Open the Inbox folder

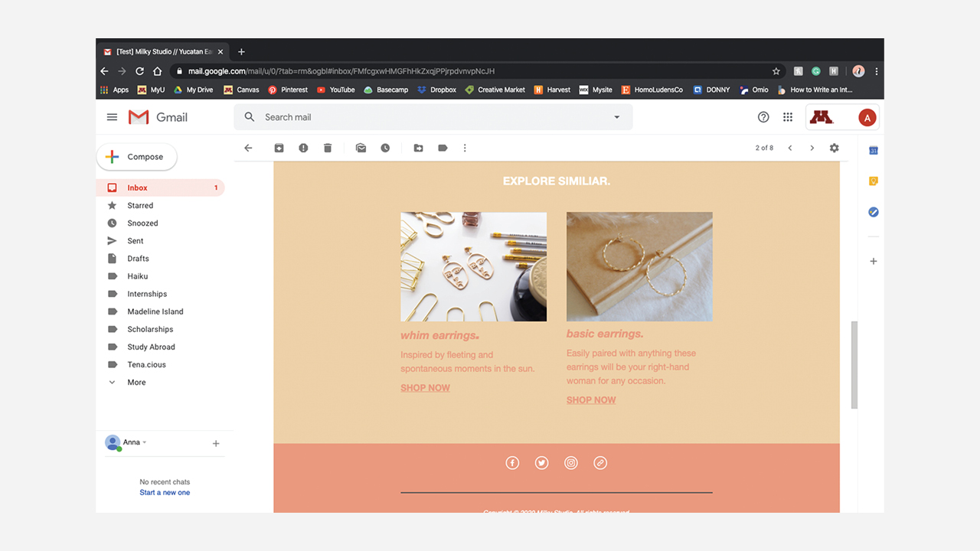pyautogui.click(x=160, y=187)
